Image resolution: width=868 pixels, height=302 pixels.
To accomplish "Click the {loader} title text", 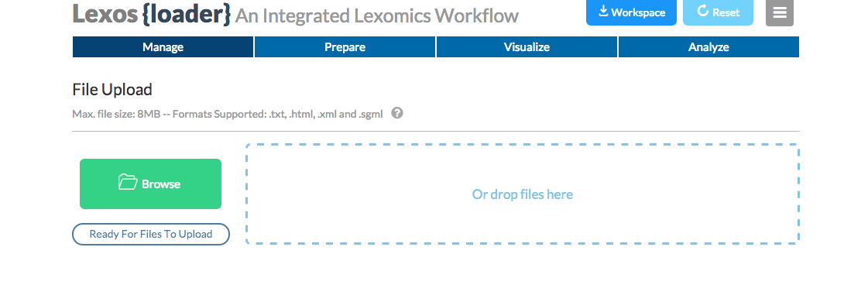I will coord(186,15).
